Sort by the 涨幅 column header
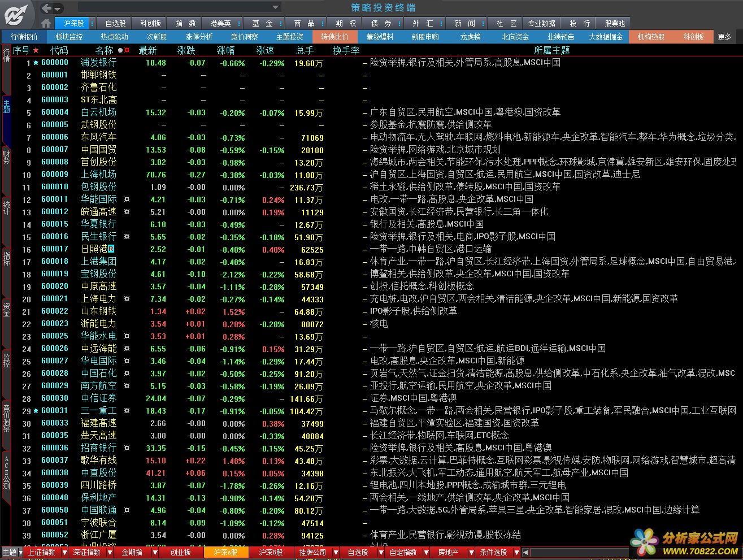Viewport: 743px width, 560px height. tap(225, 50)
